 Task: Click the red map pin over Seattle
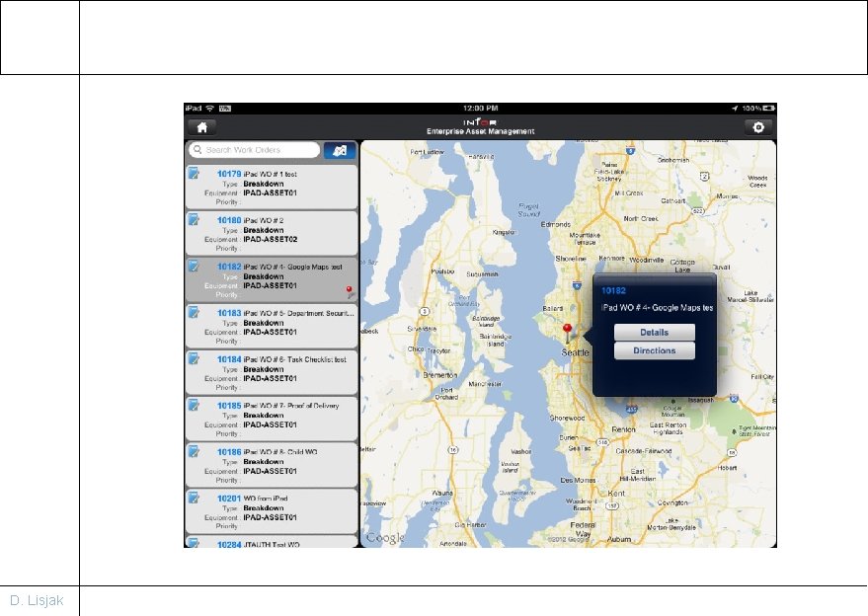pos(568,334)
